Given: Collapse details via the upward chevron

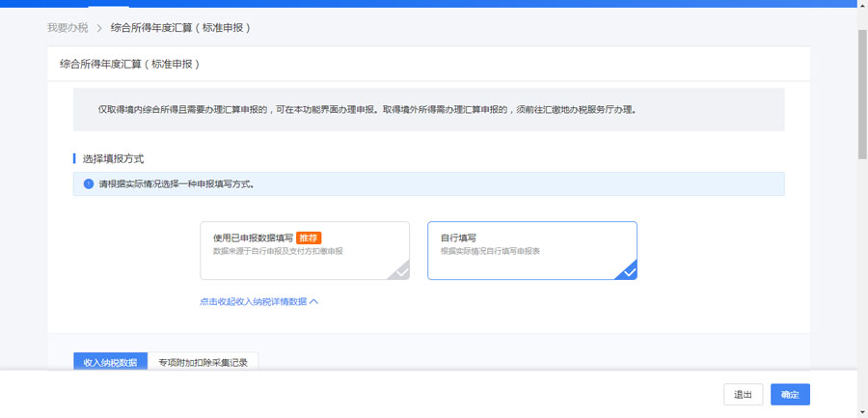Looking at the screenshot, I should tap(314, 301).
